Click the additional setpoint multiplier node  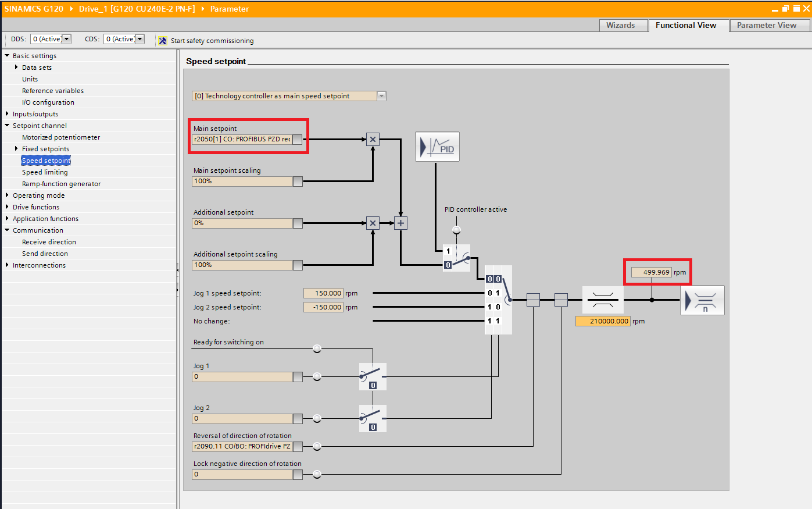tap(373, 223)
